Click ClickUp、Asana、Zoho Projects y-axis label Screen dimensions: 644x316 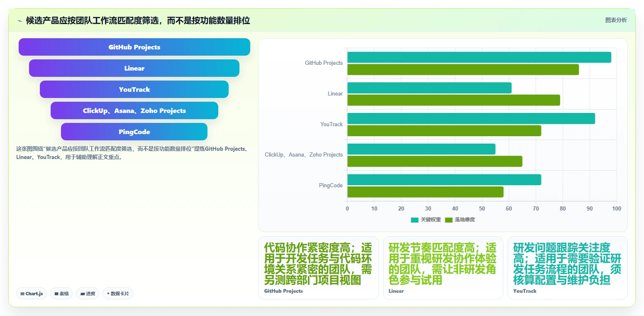(x=304, y=155)
